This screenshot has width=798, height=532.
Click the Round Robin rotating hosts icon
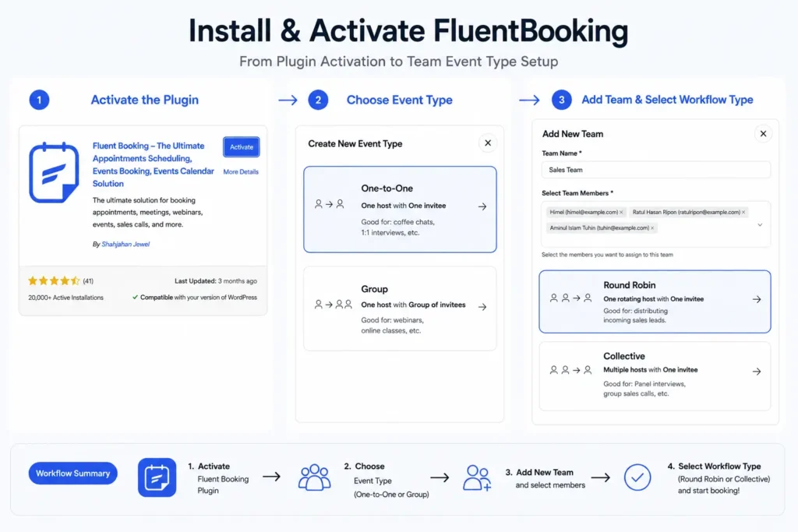[570, 298]
